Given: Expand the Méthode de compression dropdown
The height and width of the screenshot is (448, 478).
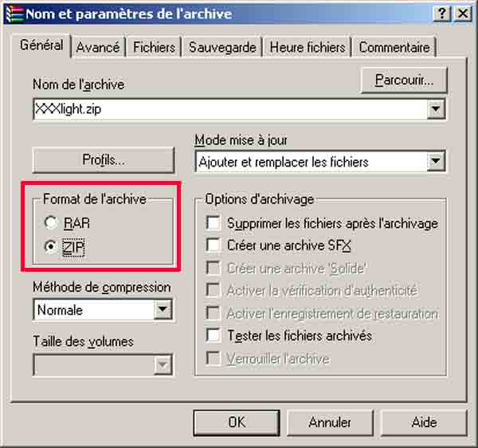Looking at the screenshot, I should point(163,309).
